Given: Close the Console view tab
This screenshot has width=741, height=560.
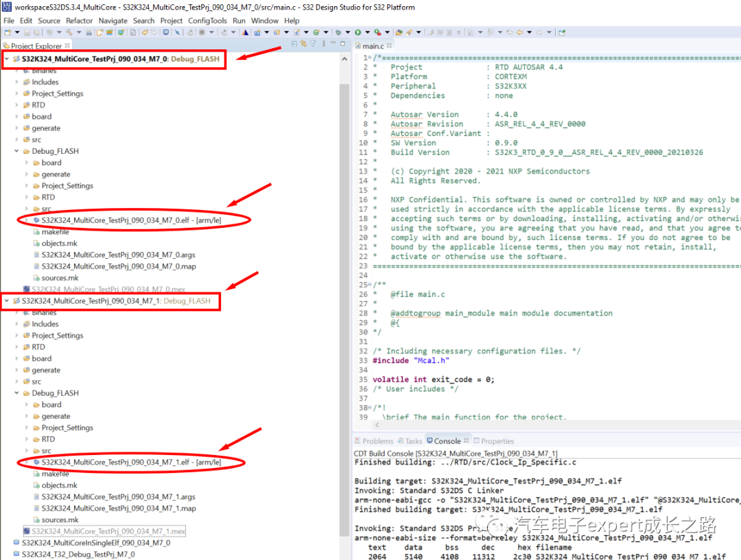Looking at the screenshot, I should pos(467,441).
